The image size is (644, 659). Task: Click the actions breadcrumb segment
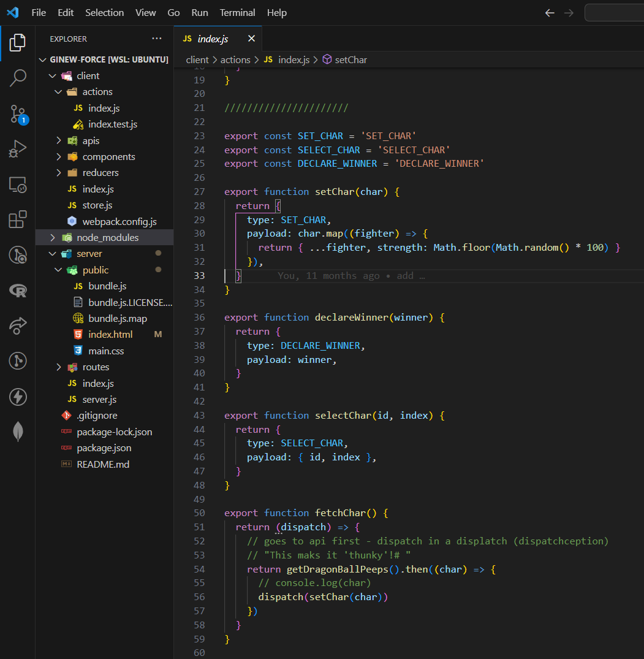click(x=235, y=60)
